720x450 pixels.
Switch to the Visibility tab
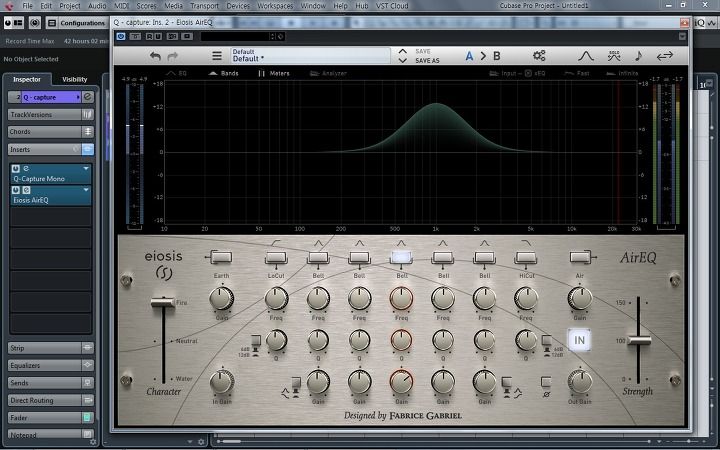point(74,79)
